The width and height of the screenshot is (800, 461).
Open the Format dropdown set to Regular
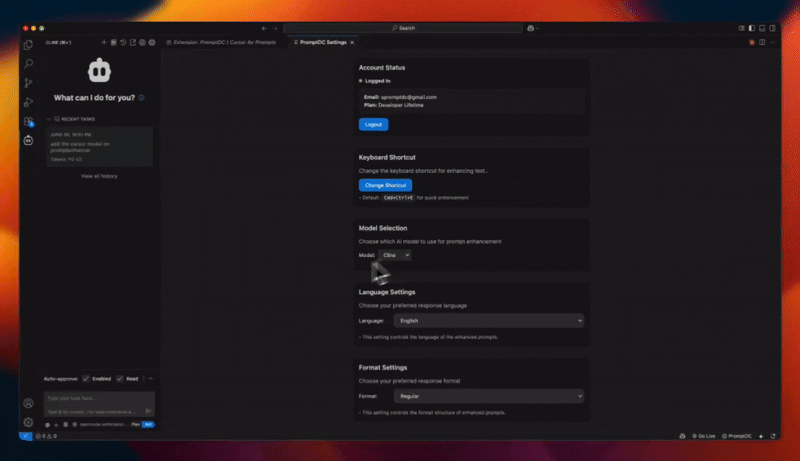[x=487, y=396]
